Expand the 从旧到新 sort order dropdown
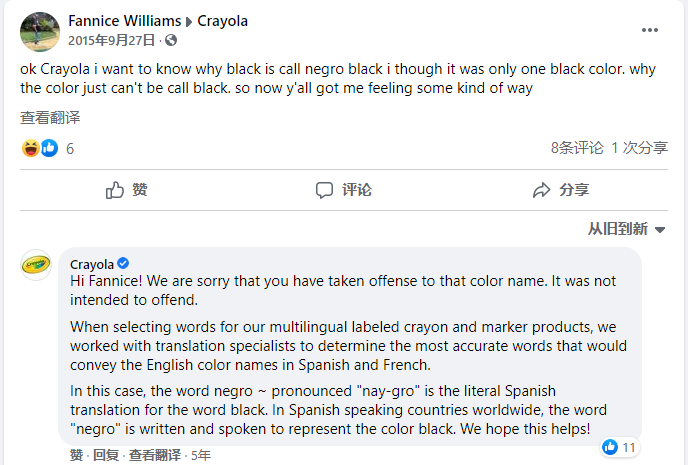This screenshot has height=465, width=688. (626, 229)
